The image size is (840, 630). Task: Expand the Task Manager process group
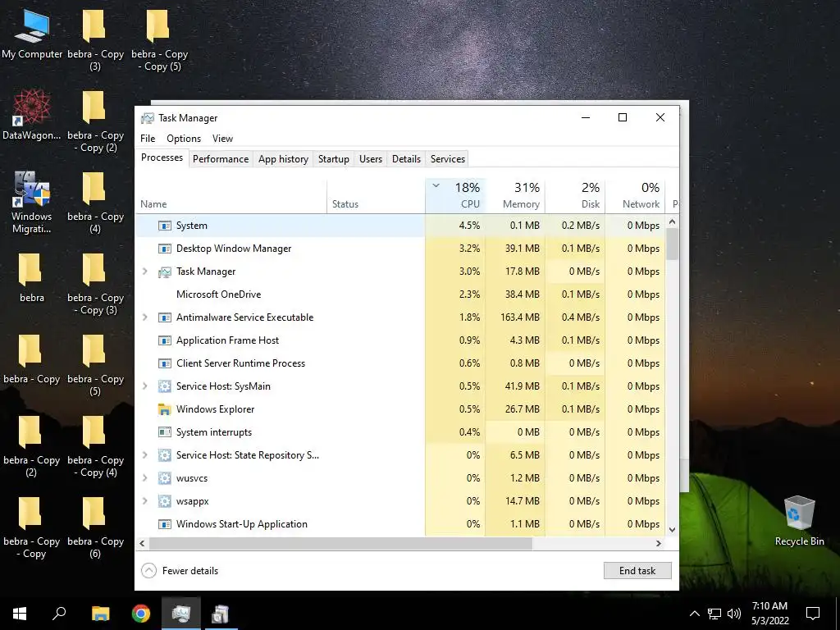pyautogui.click(x=144, y=272)
